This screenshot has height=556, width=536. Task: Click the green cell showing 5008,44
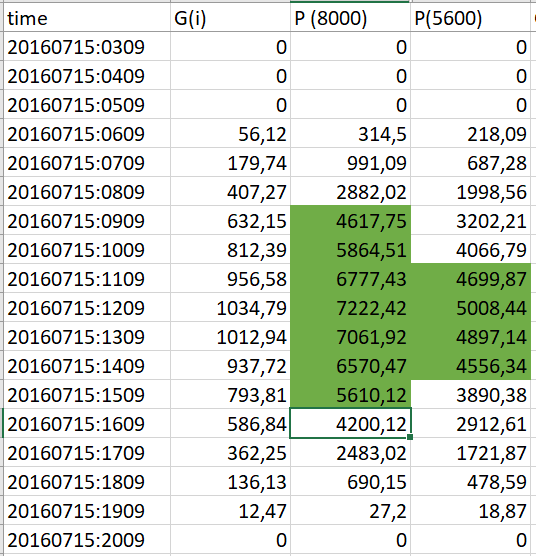(470, 307)
